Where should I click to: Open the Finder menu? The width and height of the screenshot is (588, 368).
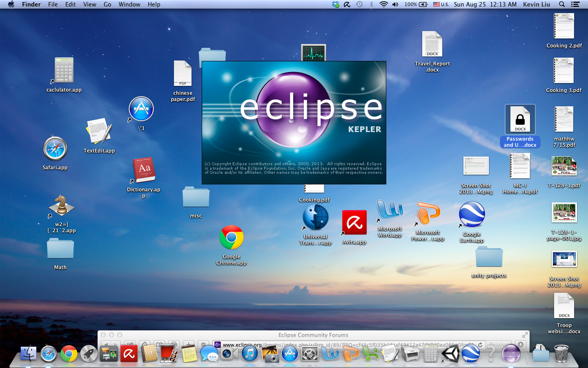point(31,4)
